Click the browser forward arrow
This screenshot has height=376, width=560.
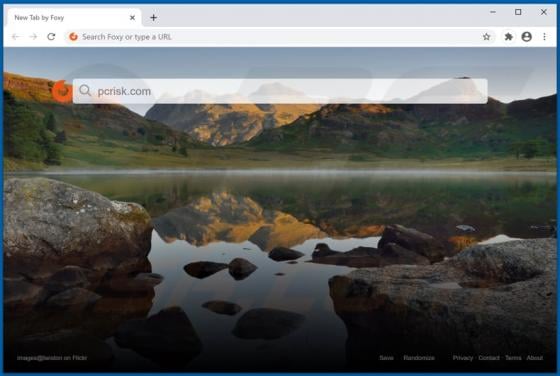(33, 37)
